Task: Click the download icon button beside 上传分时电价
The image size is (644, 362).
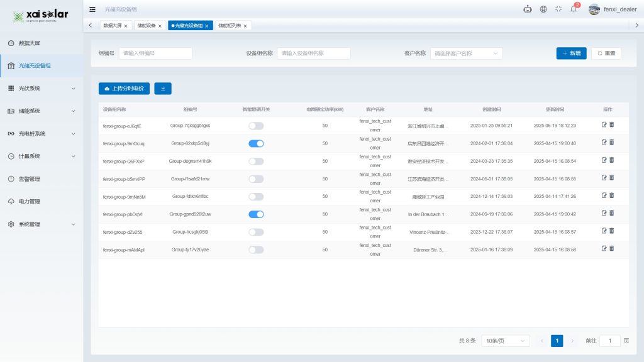Action: pyautogui.click(x=163, y=89)
